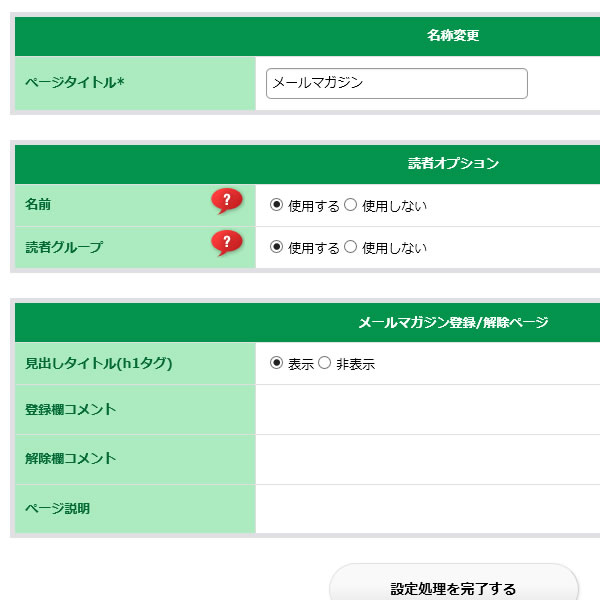Click the 読者グループ row label

pyautogui.click(x=64, y=247)
